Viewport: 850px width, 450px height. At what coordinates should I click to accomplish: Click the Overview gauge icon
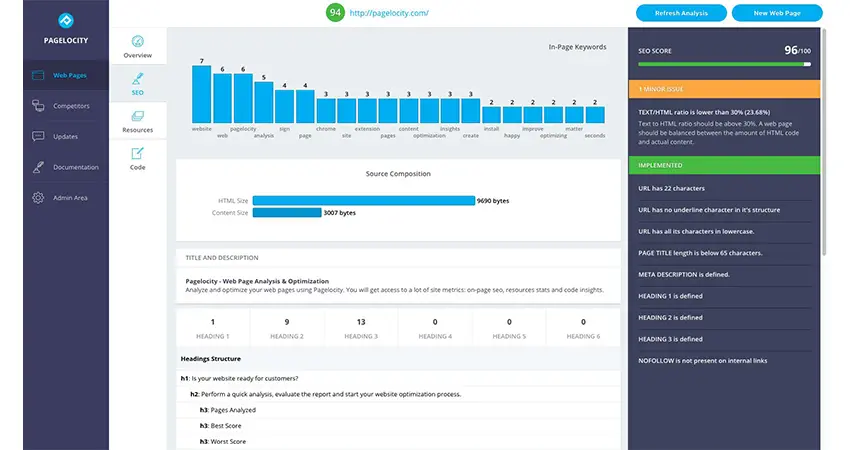click(138, 41)
